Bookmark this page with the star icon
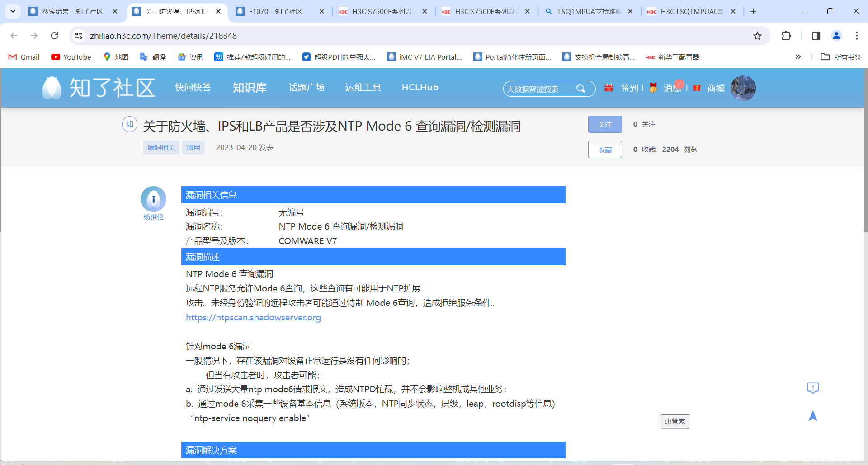The image size is (868, 465). point(757,36)
